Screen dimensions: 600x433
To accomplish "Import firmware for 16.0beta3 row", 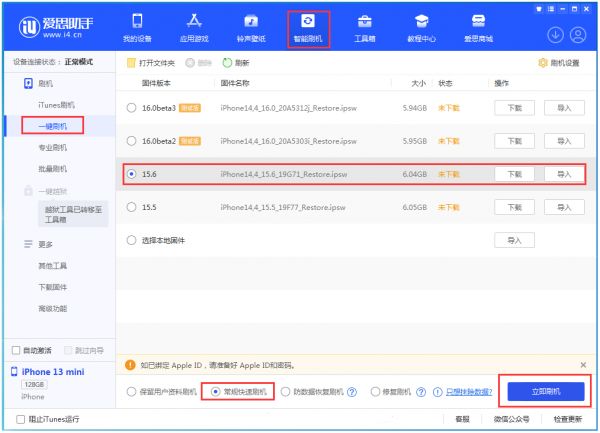I will tap(564, 108).
